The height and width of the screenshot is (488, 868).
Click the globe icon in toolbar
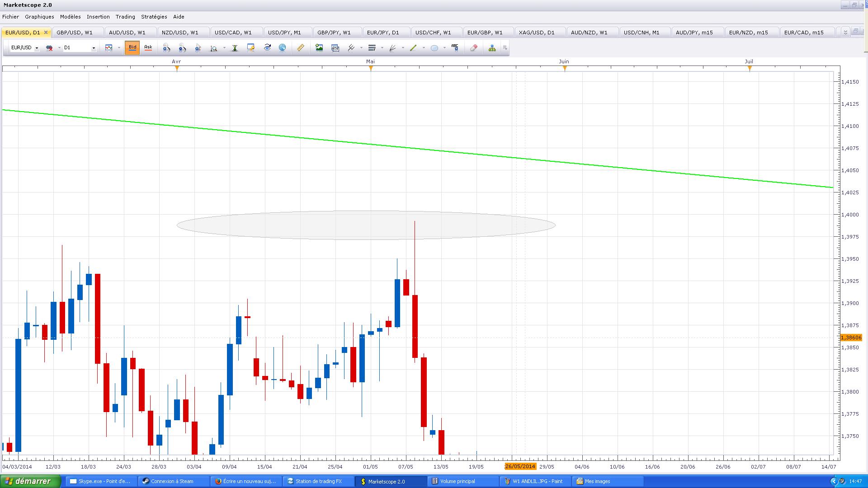283,48
